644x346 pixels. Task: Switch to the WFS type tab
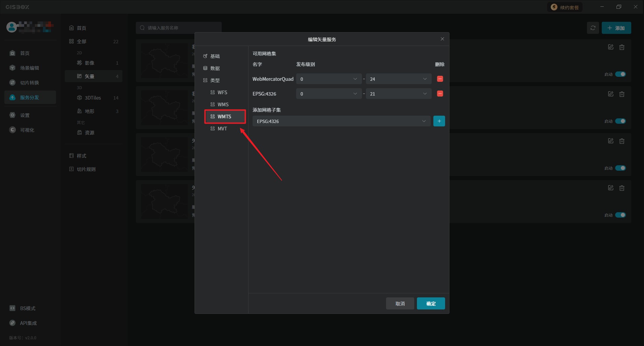click(x=222, y=93)
